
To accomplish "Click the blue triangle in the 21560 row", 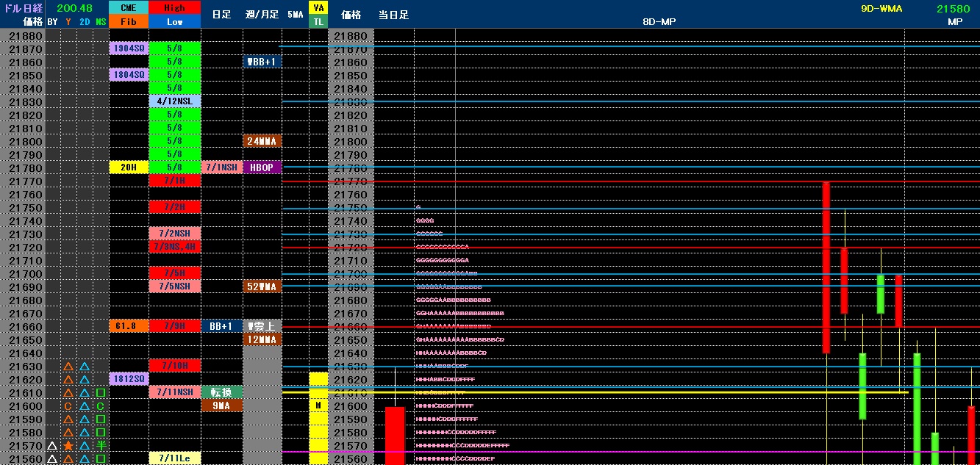I will coord(85,459).
